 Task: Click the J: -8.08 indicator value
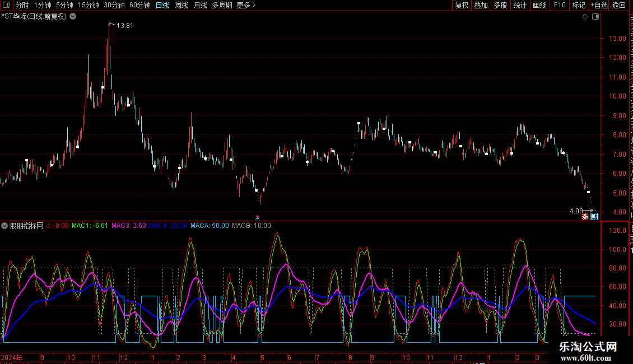click(x=57, y=226)
